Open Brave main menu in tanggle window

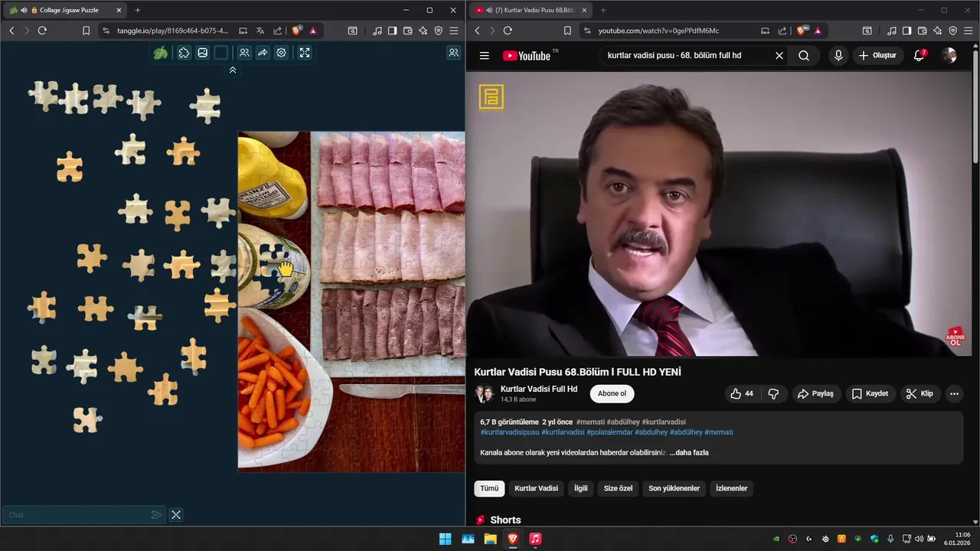[x=454, y=31]
